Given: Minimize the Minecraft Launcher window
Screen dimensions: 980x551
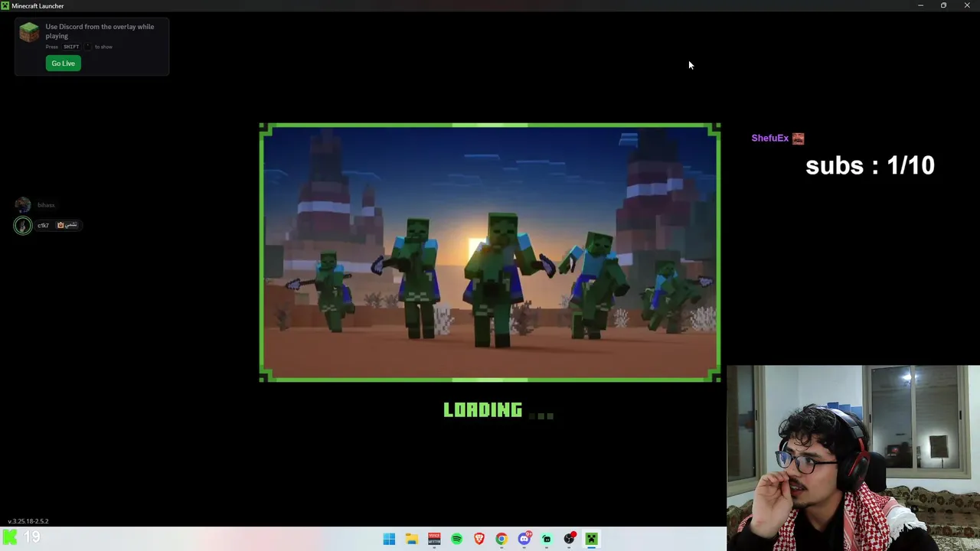Looking at the screenshot, I should click(920, 5).
